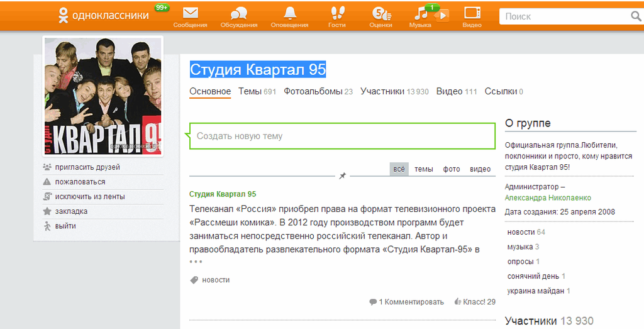Click the О группе heading
The width and height of the screenshot is (644, 329).
[528, 123]
